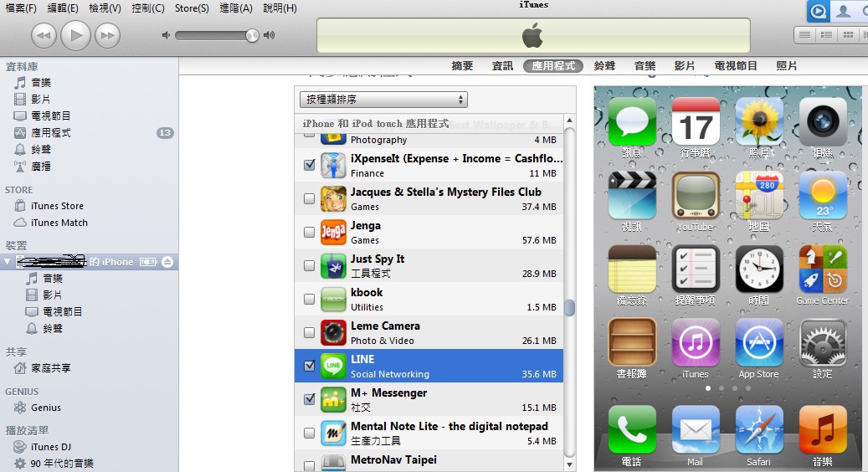Select the Clock app icon
868x472 pixels.
pyautogui.click(x=759, y=269)
